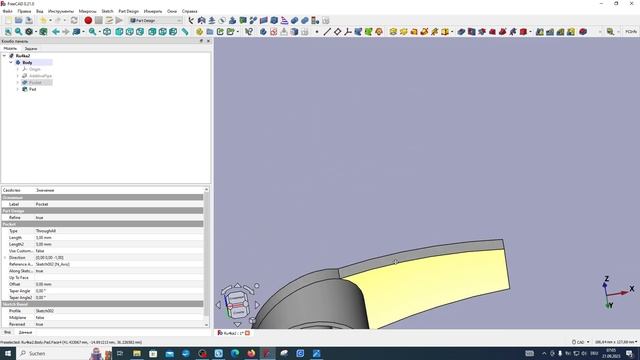Open the Справка menu

[189, 11]
